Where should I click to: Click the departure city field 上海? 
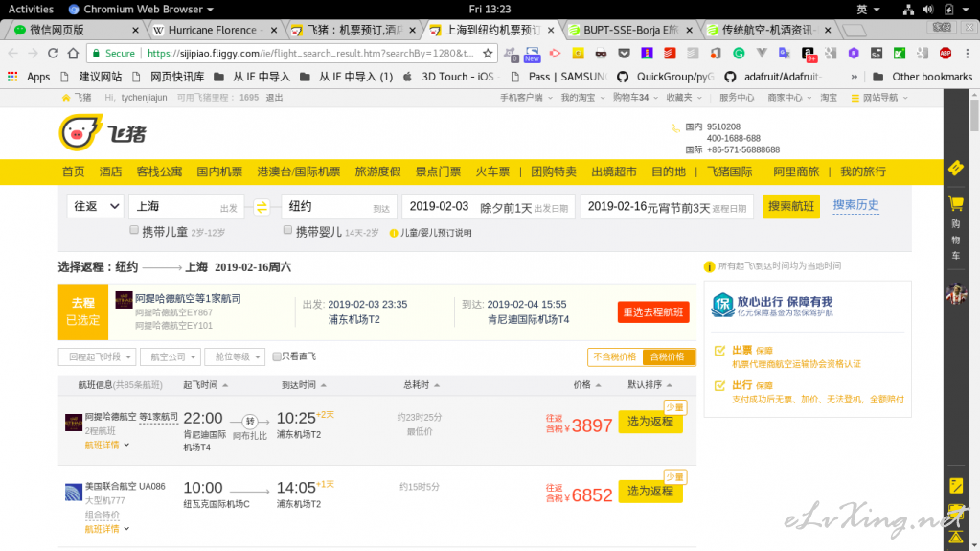click(186, 206)
